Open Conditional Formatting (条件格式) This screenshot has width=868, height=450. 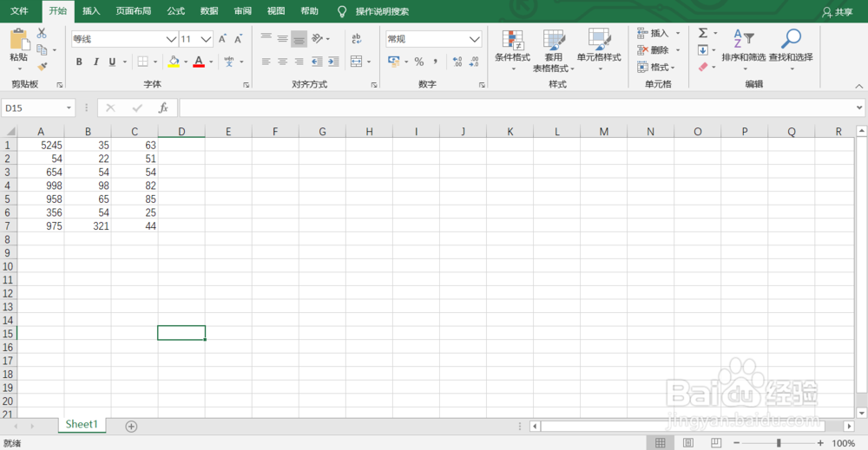tap(513, 50)
